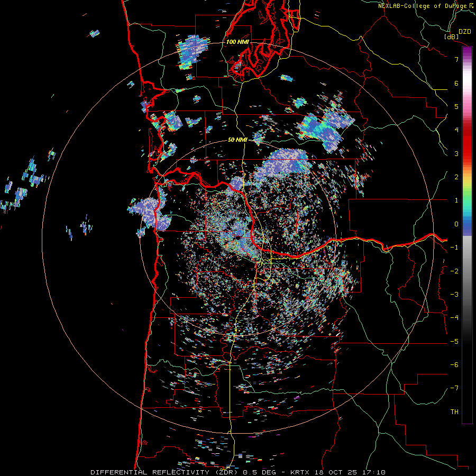Click the 18 OCT 25 17:10 timestamp
The image size is (476, 476).
[349, 472]
